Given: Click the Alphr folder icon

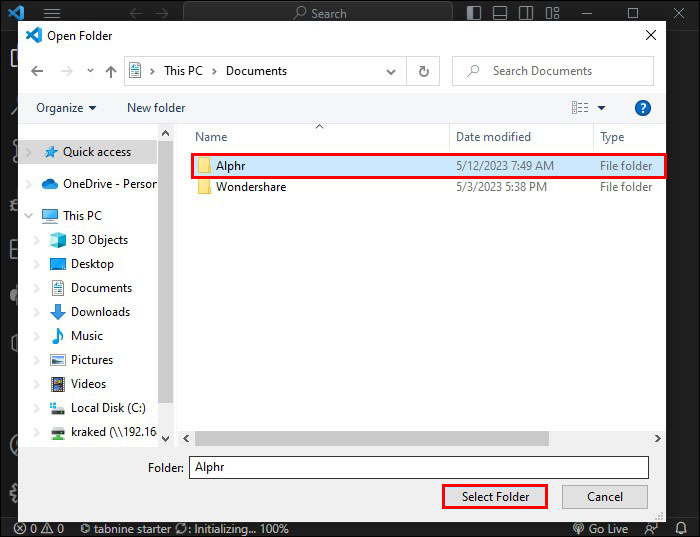Looking at the screenshot, I should 204,166.
